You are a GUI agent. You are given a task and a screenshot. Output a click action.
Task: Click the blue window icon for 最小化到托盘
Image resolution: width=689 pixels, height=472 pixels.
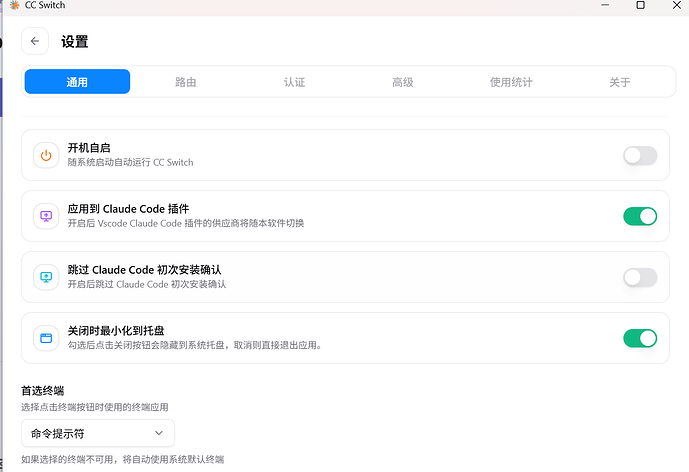point(46,338)
